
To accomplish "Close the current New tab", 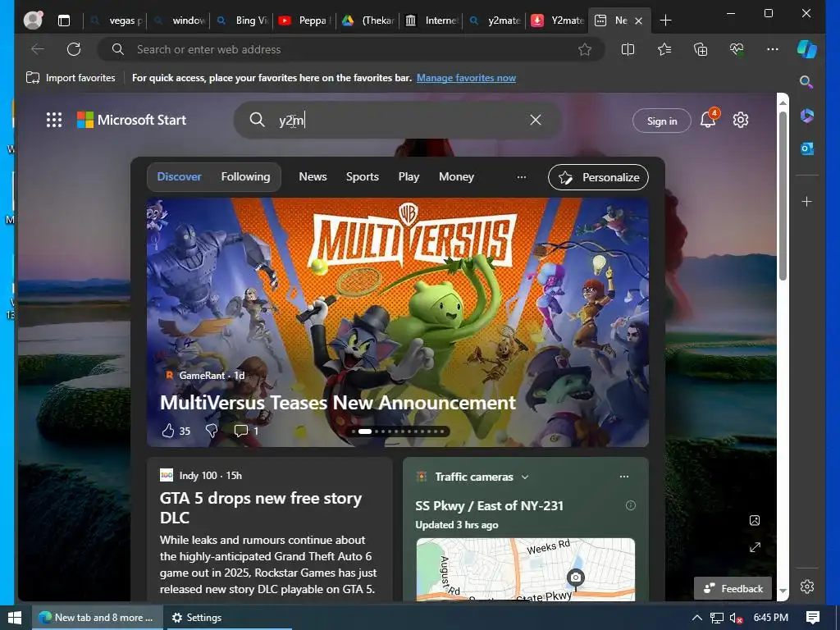I will pos(638,21).
